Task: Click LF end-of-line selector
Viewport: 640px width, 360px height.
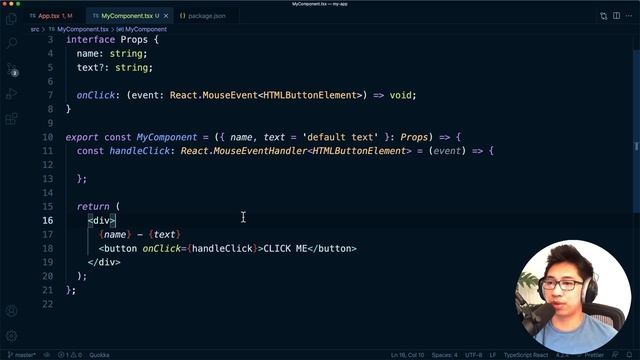Action: point(493,355)
